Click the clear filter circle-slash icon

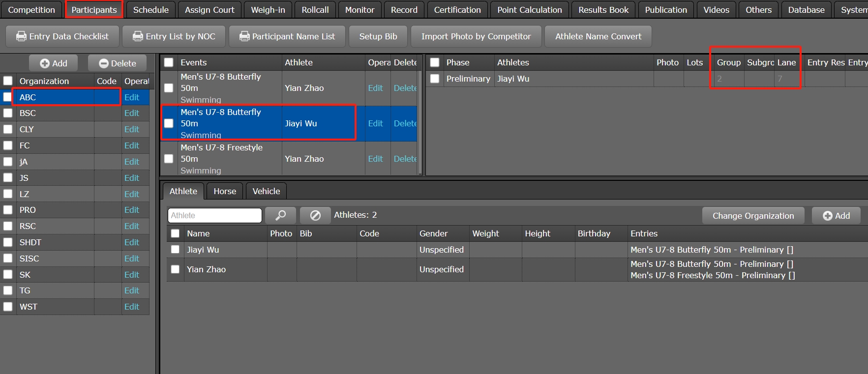coord(315,215)
